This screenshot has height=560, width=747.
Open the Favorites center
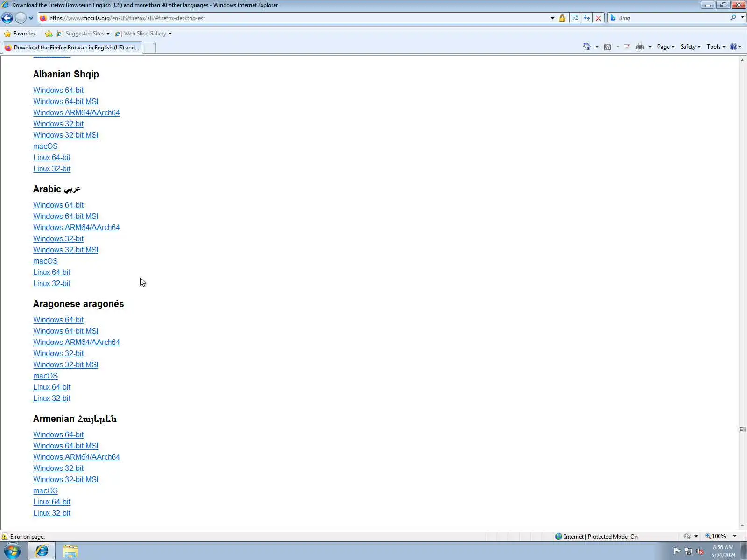[x=20, y=34]
